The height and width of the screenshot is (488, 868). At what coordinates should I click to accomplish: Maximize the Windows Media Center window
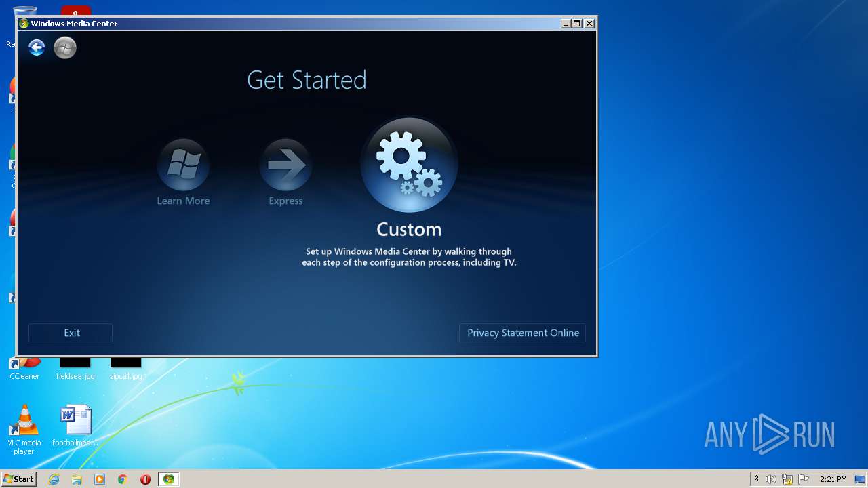(x=577, y=24)
